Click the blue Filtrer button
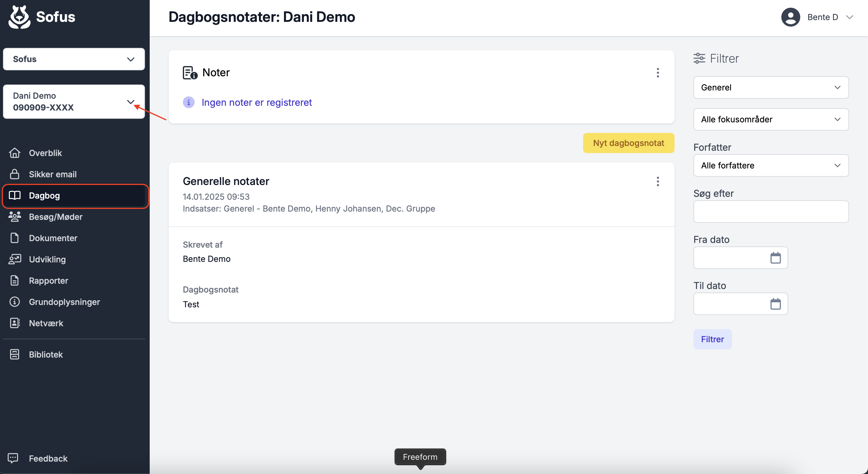 click(712, 339)
